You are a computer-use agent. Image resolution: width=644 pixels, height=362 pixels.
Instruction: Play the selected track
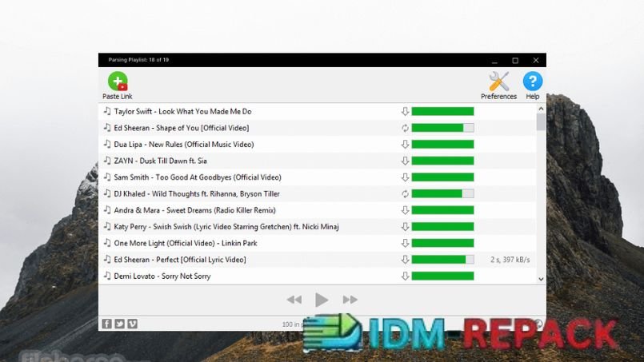(322, 300)
